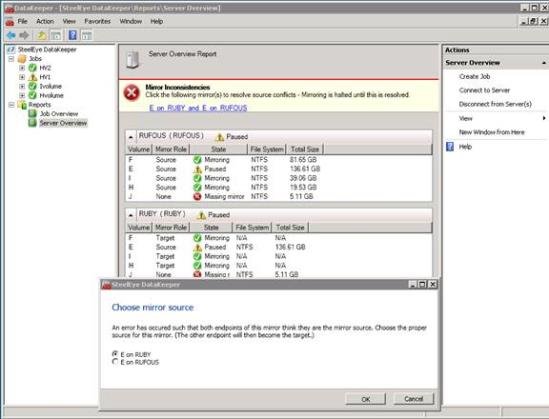Click RUFOUS 19.53 GB size cell
549x419 pixels.
(x=303, y=187)
